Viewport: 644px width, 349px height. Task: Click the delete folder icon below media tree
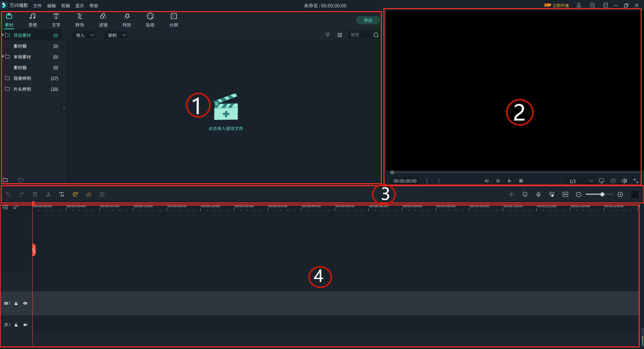(x=21, y=180)
